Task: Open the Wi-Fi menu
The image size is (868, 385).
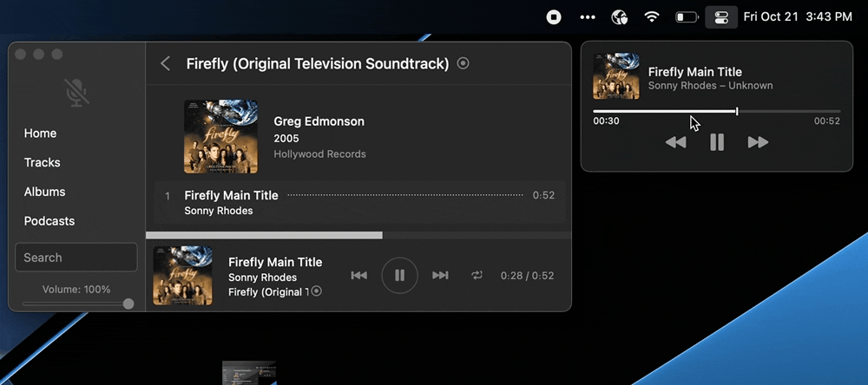Action: (652, 17)
